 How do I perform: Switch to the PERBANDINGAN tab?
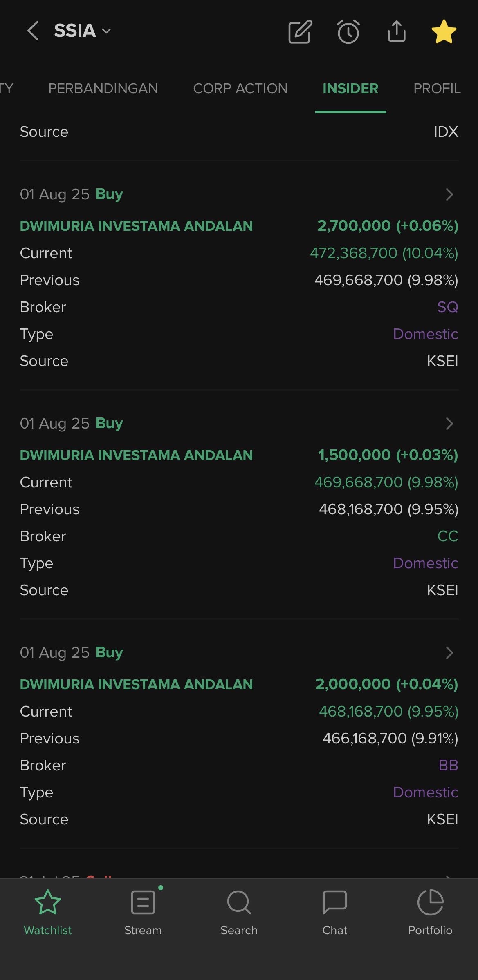coord(103,88)
